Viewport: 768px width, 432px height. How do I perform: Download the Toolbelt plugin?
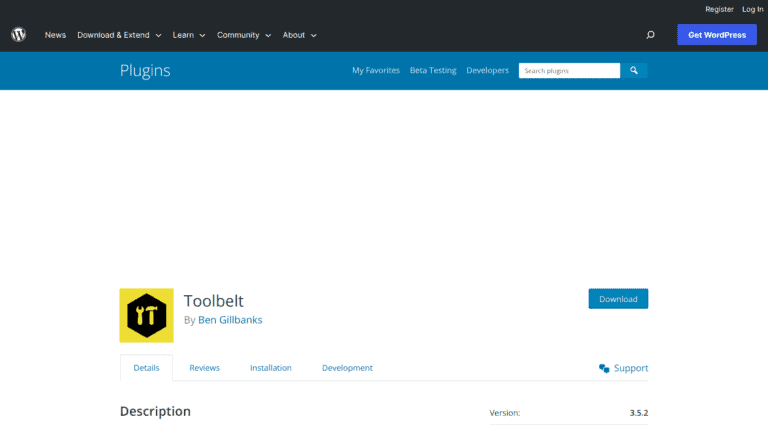pos(618,299)
